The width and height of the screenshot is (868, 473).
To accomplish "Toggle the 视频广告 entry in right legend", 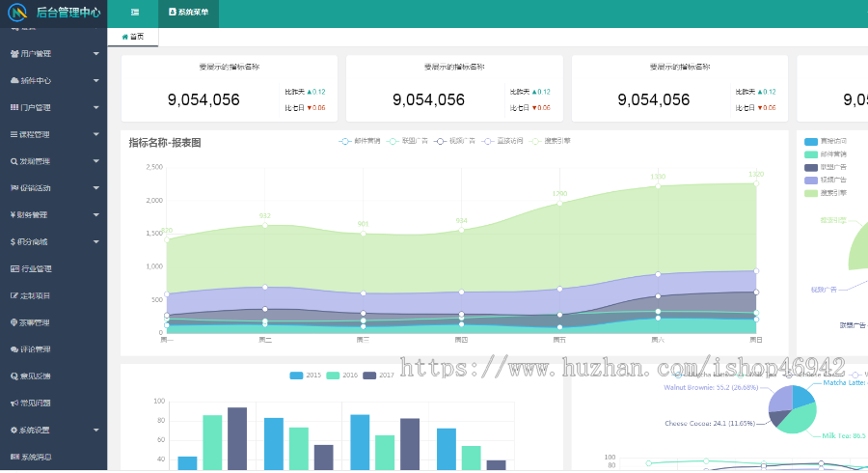I will click(x=826, y=180).
